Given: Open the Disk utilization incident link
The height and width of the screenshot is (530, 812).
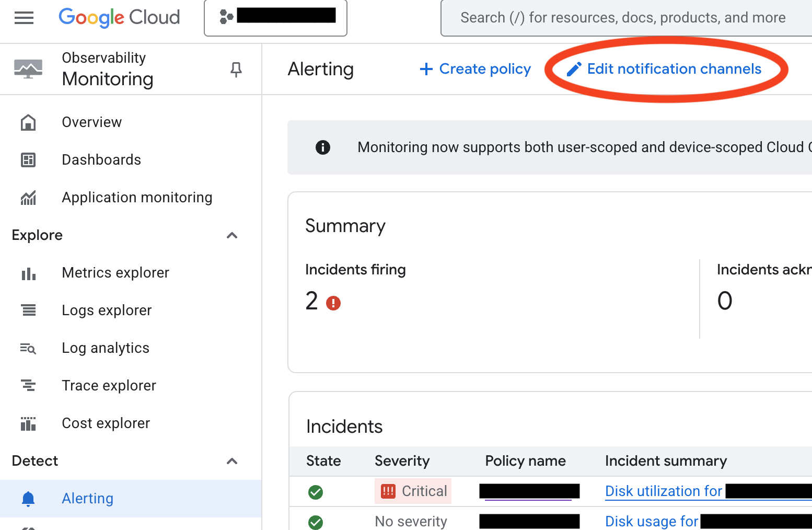Looking at the screenshot, I should (x=709, y=491).
